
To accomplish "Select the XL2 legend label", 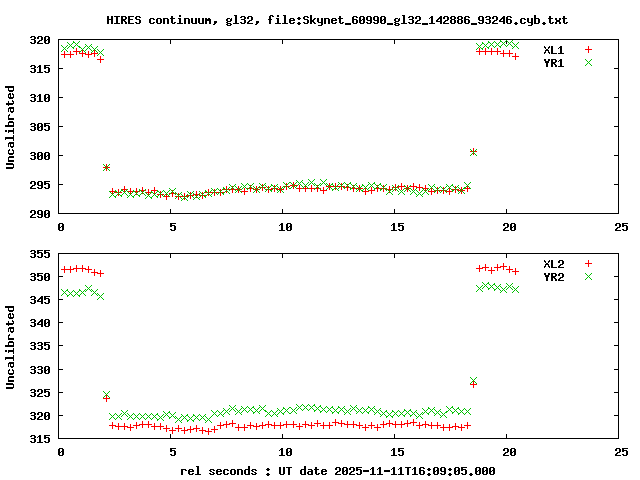I will 553,264.
